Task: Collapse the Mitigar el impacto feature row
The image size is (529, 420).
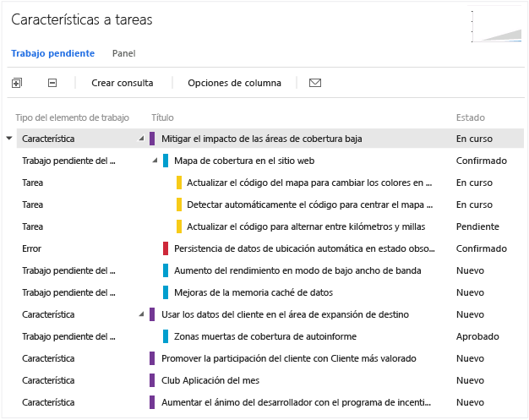Action: pyautogui.click(x=142, y=139)
